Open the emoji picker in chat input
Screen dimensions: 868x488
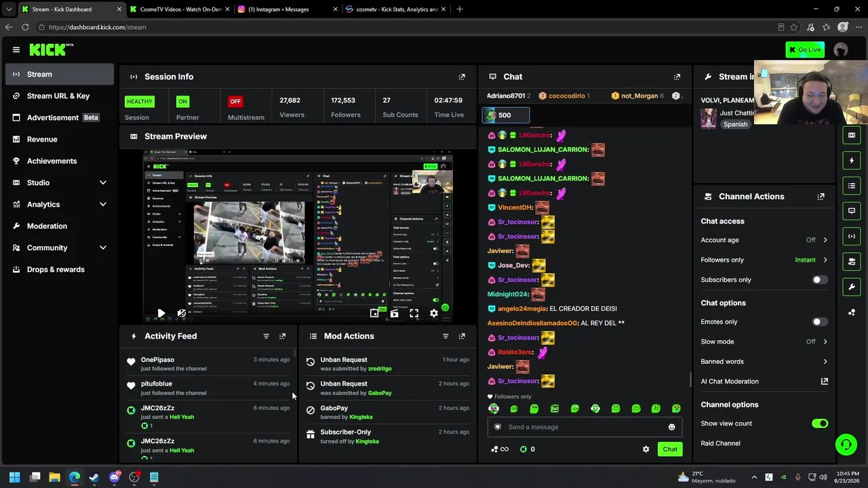(671, 427)
